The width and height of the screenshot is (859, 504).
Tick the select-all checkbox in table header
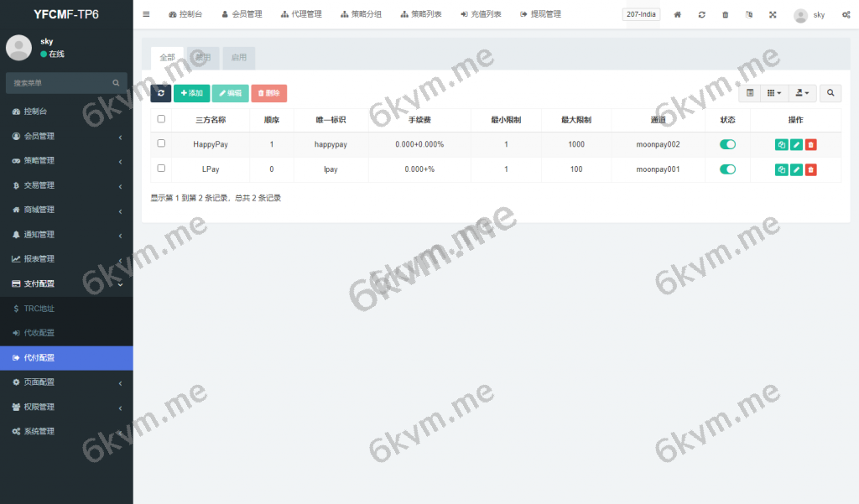click(x=161, y=119)
